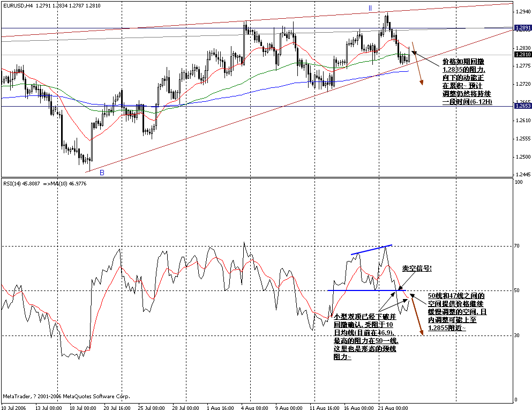
Task: Click the 1.2940 price axis value
Action: 523,12
